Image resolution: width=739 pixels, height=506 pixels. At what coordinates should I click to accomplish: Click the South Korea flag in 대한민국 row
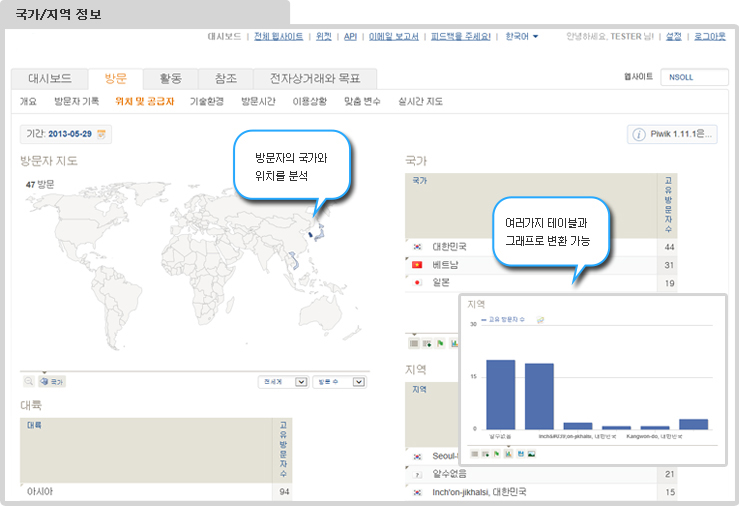pyautogui.click(x=416, y=246)
